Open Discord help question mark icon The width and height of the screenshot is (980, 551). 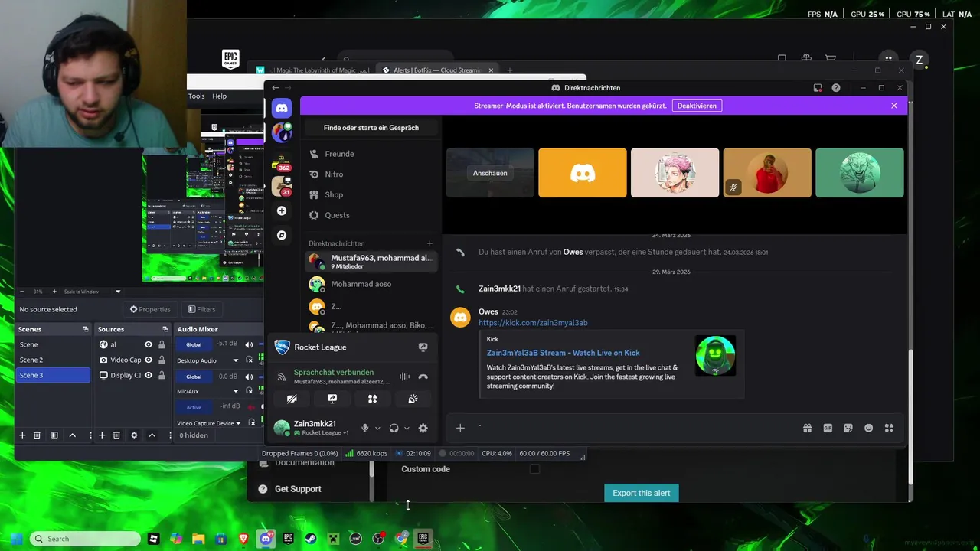[836, 88]
